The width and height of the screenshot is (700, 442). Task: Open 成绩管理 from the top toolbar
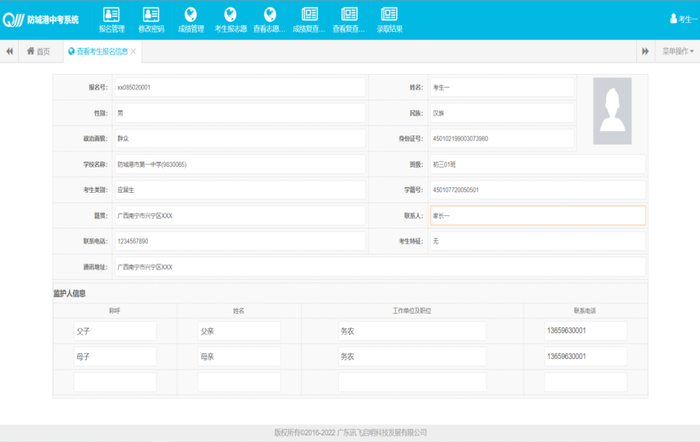point(191,19)
